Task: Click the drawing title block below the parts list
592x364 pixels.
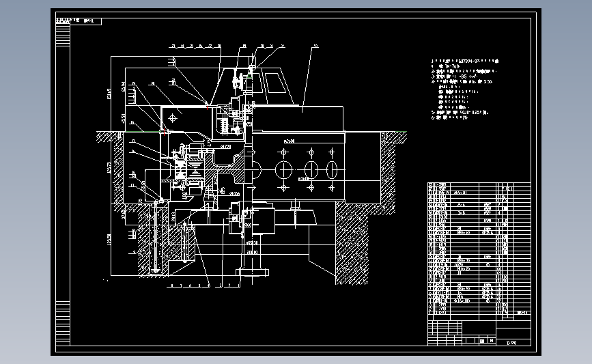Action: coord(479,333)
